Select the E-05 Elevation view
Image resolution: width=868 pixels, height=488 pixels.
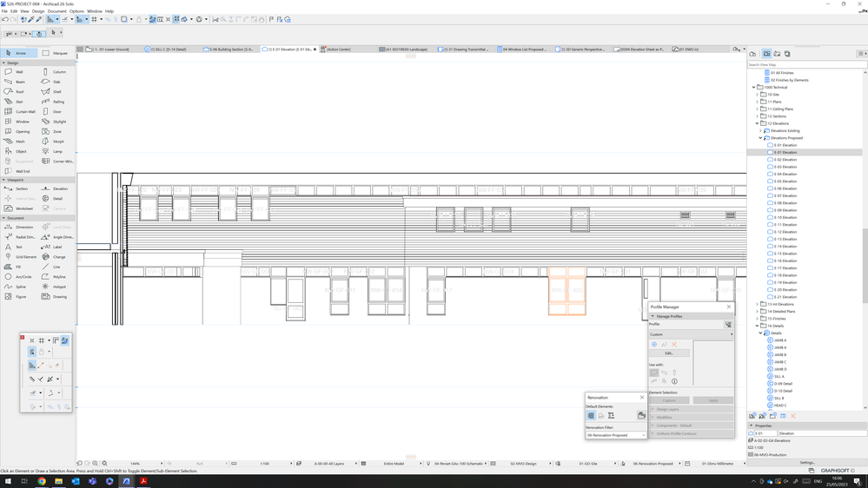pyautogui.click(x=785, y=181)
